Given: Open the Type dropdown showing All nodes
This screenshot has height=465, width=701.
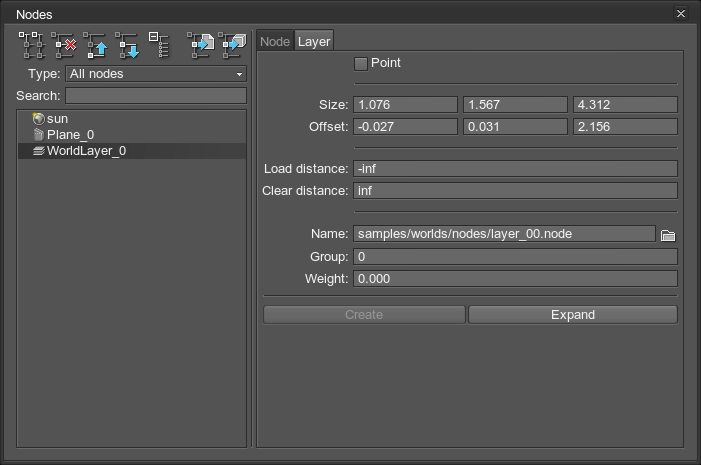Looking at the screenshot, I should [155, 74].
